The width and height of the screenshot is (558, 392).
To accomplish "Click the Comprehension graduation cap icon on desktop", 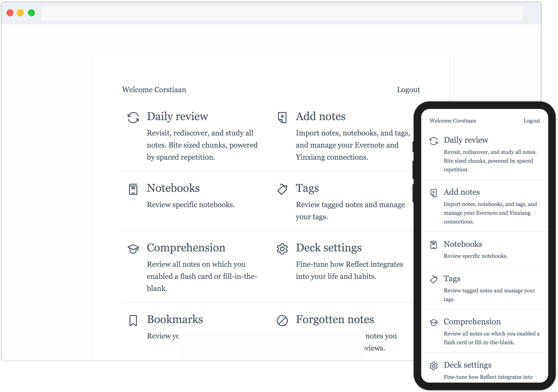I will pyautogui.click(x=133, y=249).
